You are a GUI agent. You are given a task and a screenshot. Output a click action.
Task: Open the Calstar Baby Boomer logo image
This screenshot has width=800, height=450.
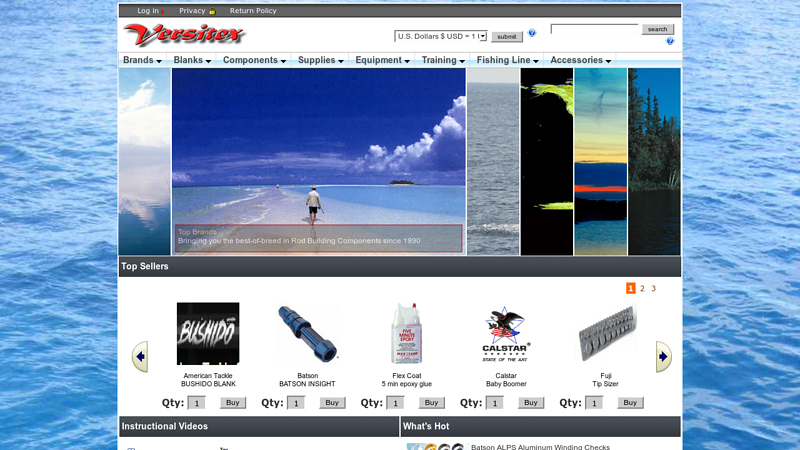(x=506, y=334)
